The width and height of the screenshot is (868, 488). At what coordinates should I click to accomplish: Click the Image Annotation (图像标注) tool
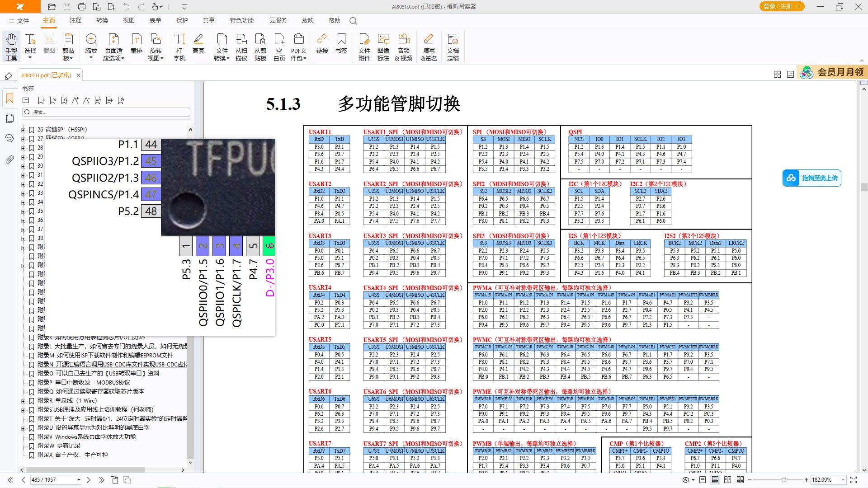pyautogui.click(x=383, y=47)
